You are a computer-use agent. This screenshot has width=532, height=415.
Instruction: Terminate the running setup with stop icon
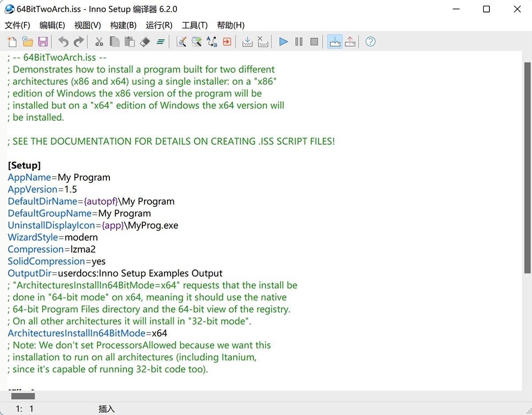tap(314, 42)
